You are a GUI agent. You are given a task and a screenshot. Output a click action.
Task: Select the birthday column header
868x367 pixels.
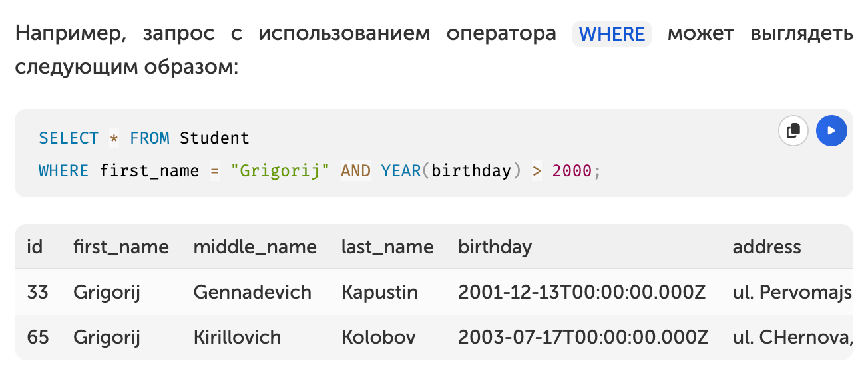[x=495, y=247]
